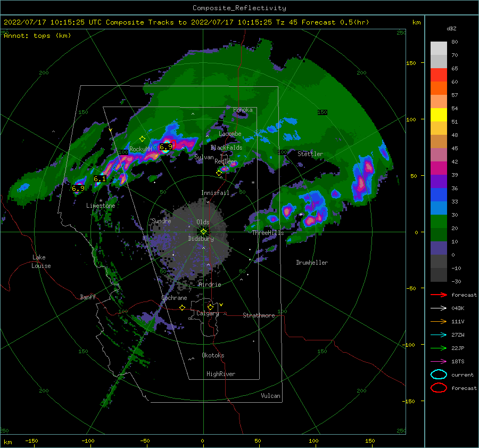Viewport: 479px width, 448px height.
Task: Click the Cochrane label
Action: pyautogui.click(x=174, y=298)
